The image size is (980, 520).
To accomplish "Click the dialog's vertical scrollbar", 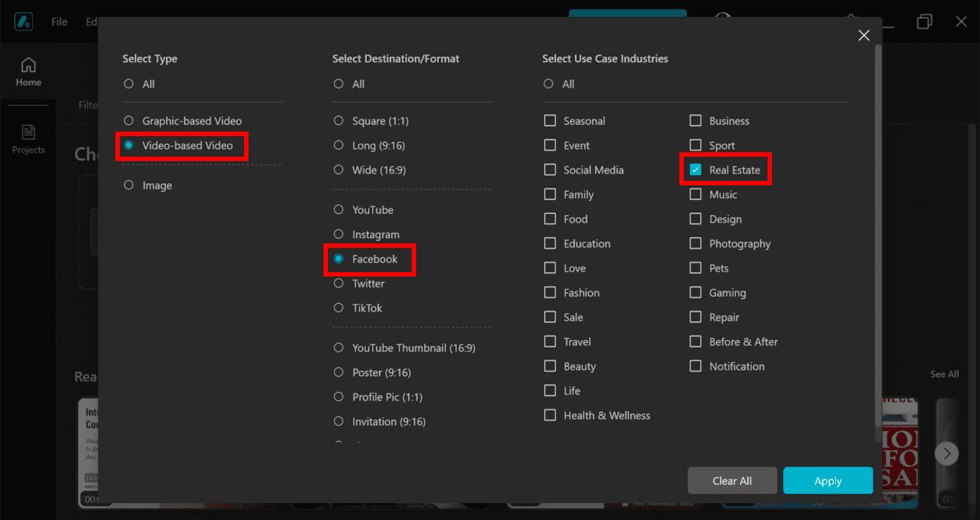I will click(878, 221).
